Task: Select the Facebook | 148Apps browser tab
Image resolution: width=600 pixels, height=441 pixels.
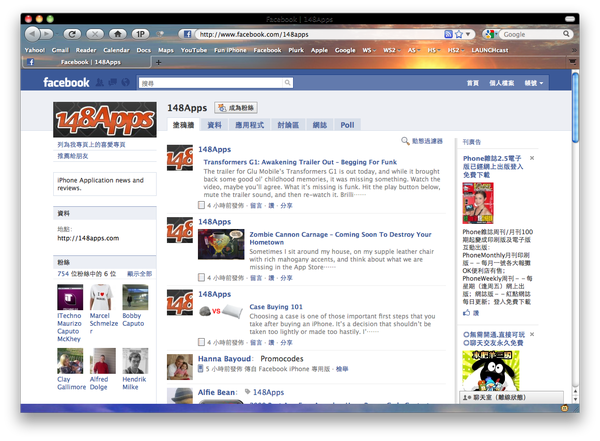Action: [x=87, y=62]
